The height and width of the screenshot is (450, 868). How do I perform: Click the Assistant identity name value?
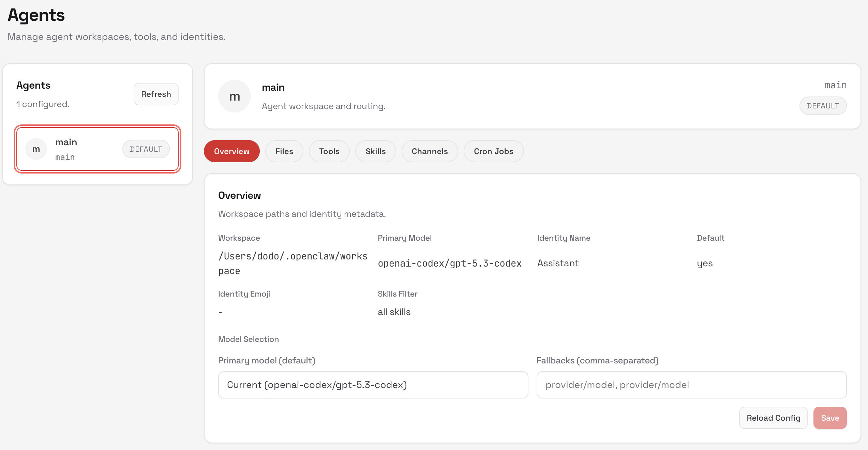point(558,263)
